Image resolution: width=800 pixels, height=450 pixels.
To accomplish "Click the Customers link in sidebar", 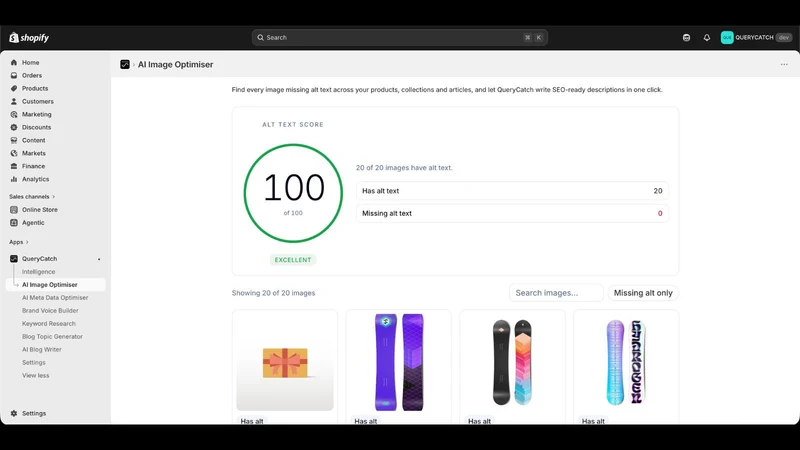I will point(37,101).
